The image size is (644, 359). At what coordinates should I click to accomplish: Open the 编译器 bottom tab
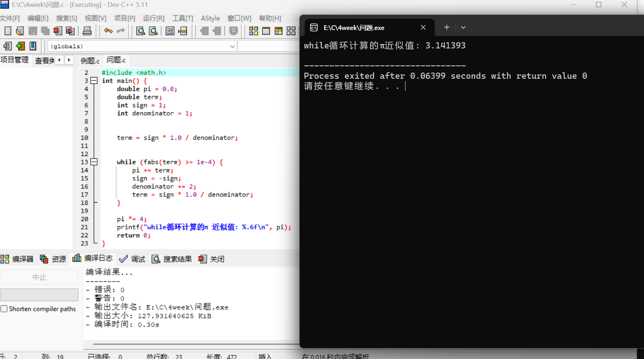click(17, 259)
